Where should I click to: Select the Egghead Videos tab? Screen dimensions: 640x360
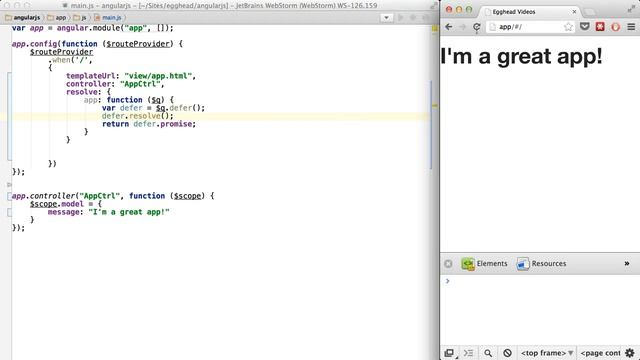click(x=529, y=12)
